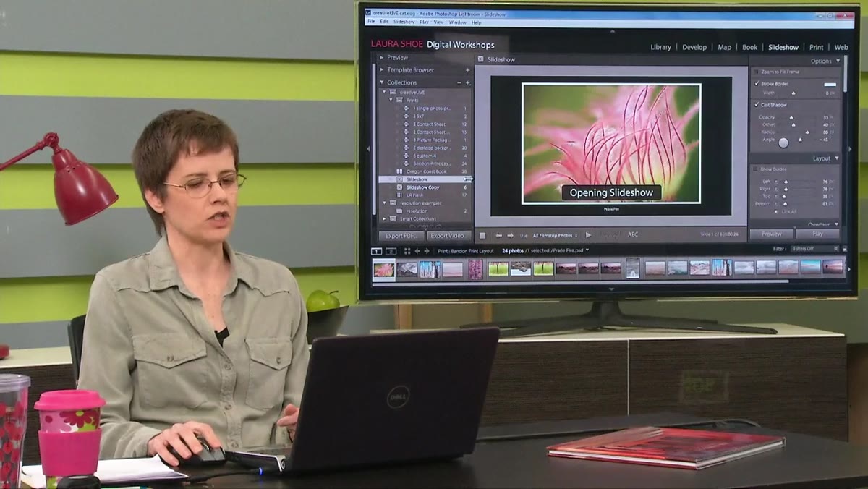Click the Play button in right panel
868x489 pixels.
click(x=818, y=234)
